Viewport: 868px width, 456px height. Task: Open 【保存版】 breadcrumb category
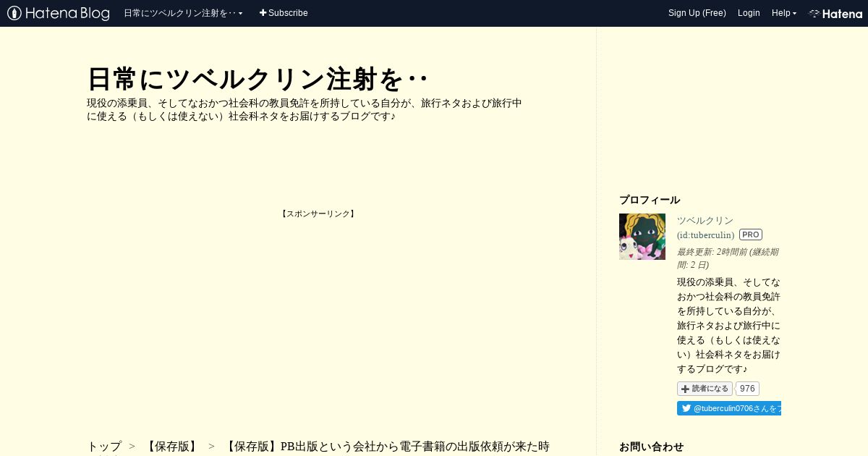coord(172,447)
